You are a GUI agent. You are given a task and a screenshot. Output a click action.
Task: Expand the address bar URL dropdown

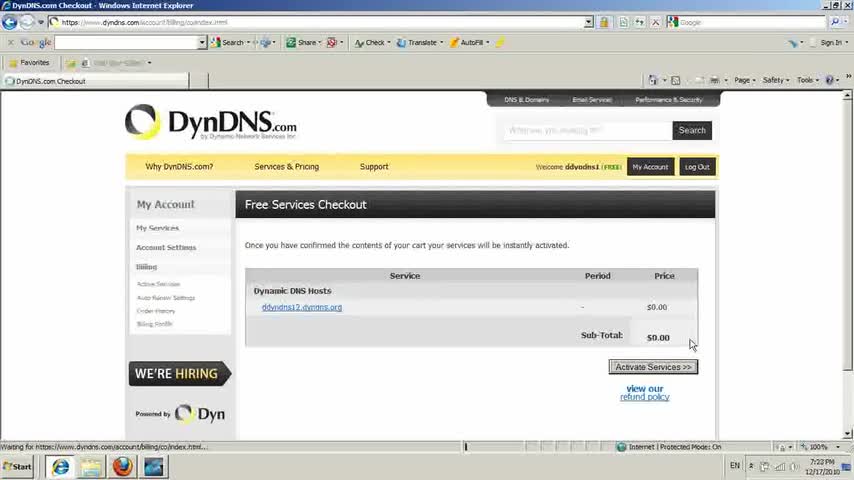click(x=589, y=22)
